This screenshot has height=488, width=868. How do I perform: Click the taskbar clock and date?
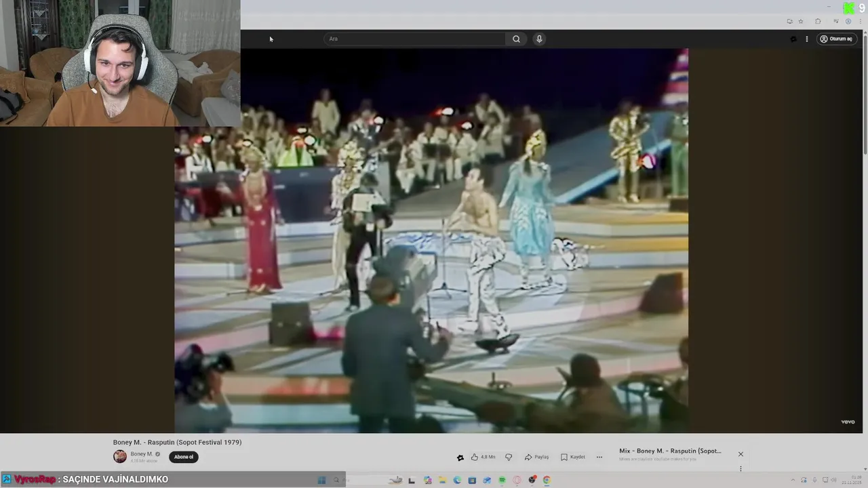(852, 480)
